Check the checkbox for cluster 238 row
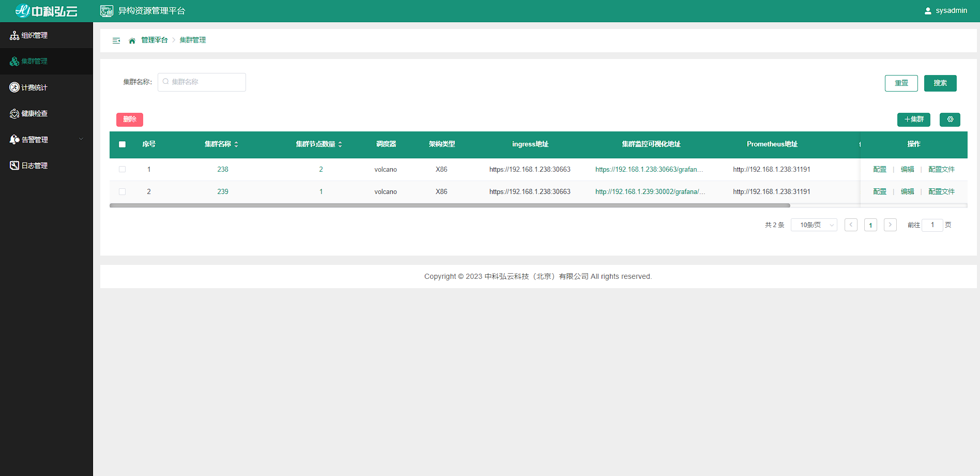 point(122,169)
